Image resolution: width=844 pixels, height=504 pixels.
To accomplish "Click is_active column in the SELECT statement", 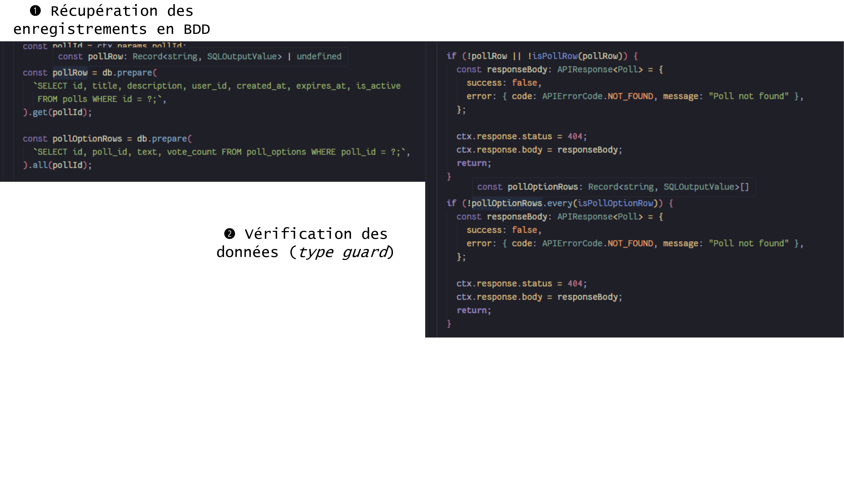I will coord(378,86).
